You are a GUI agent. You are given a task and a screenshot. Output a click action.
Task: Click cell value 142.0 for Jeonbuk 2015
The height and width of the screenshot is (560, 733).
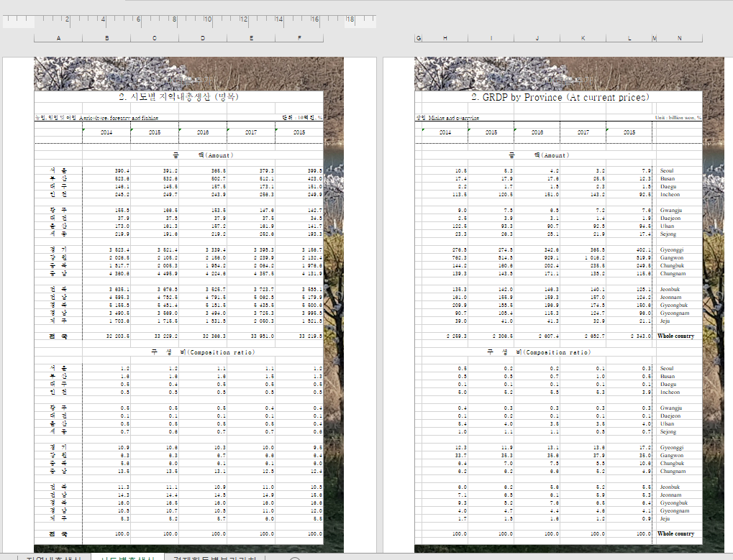506,289
